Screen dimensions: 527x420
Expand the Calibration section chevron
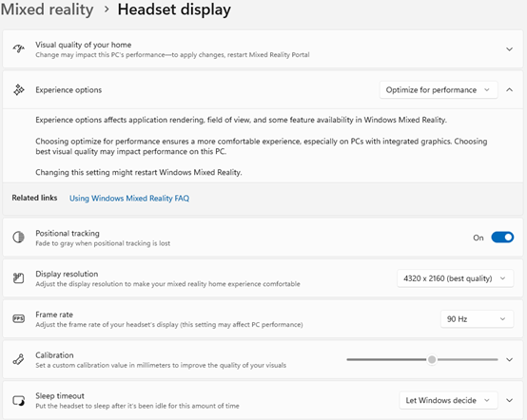(510, 359)
